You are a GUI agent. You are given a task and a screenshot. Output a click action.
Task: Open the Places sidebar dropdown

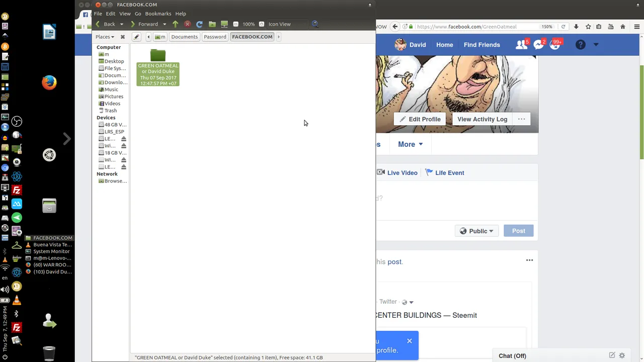coord(105,37)
